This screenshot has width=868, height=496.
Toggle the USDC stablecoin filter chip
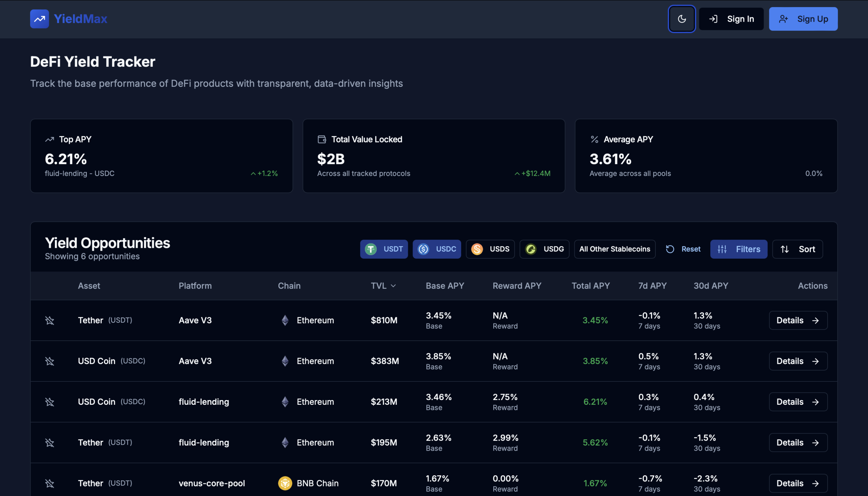[437, 249]
